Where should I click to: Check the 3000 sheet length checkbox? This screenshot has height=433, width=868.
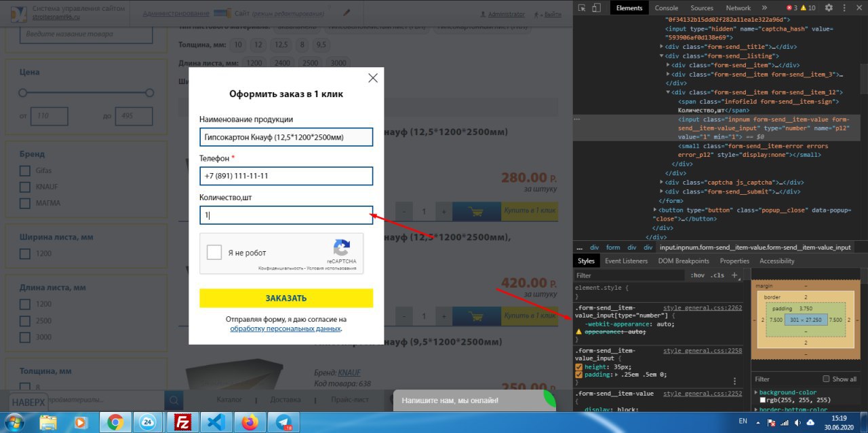pos(25,337)
